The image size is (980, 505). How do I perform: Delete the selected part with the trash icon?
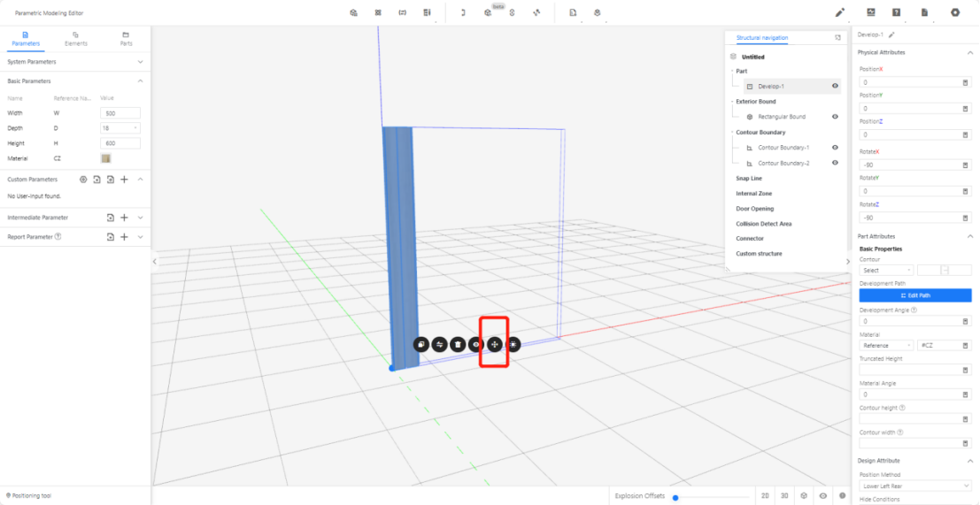(x=458, y=344)
